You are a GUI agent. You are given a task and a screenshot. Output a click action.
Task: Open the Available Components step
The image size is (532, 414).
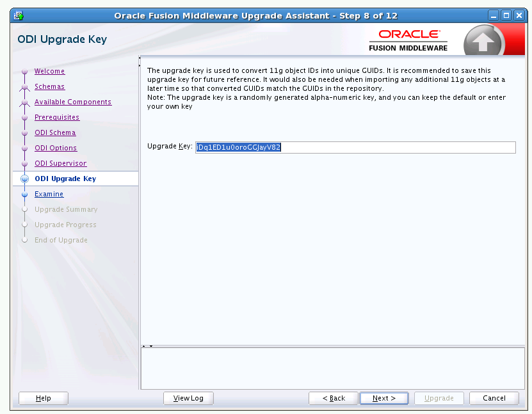click(x=73, y=102)
